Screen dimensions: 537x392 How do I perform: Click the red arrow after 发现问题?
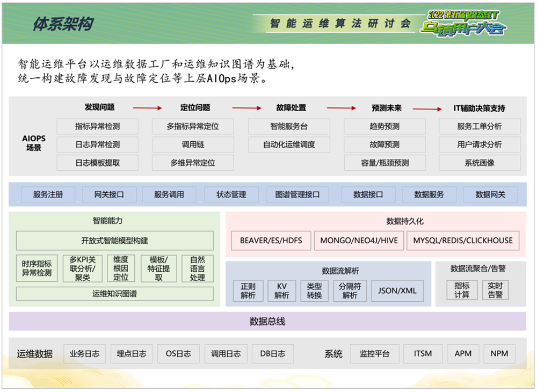pos(147,108)
